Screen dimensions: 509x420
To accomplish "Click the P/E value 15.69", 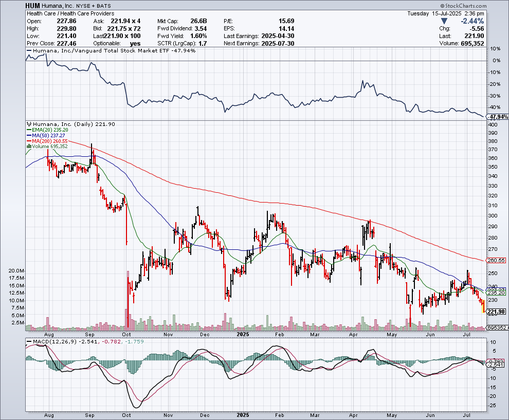I will (x=286, y=21).
